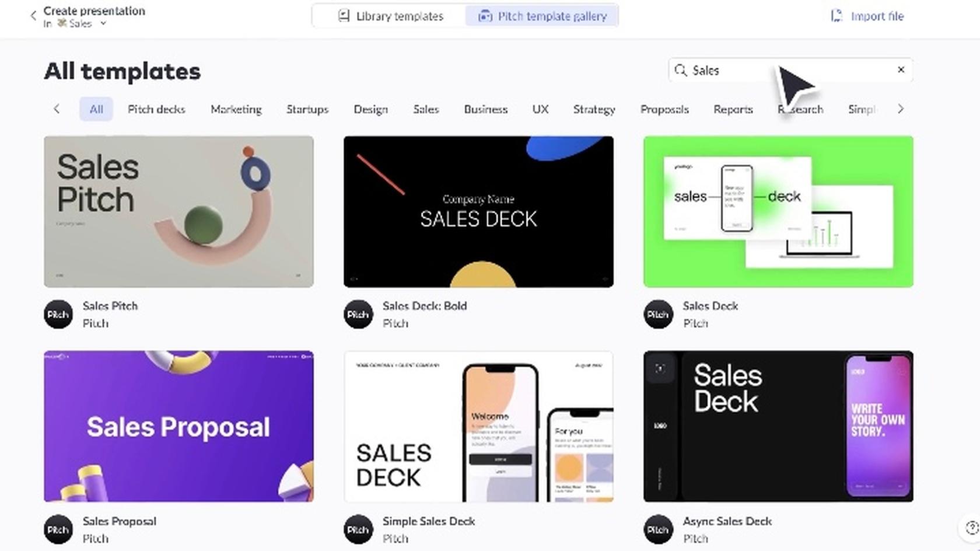The image size is (980, 551).
Task: Click the Library templates tab icon
Action: click(344, 16)
